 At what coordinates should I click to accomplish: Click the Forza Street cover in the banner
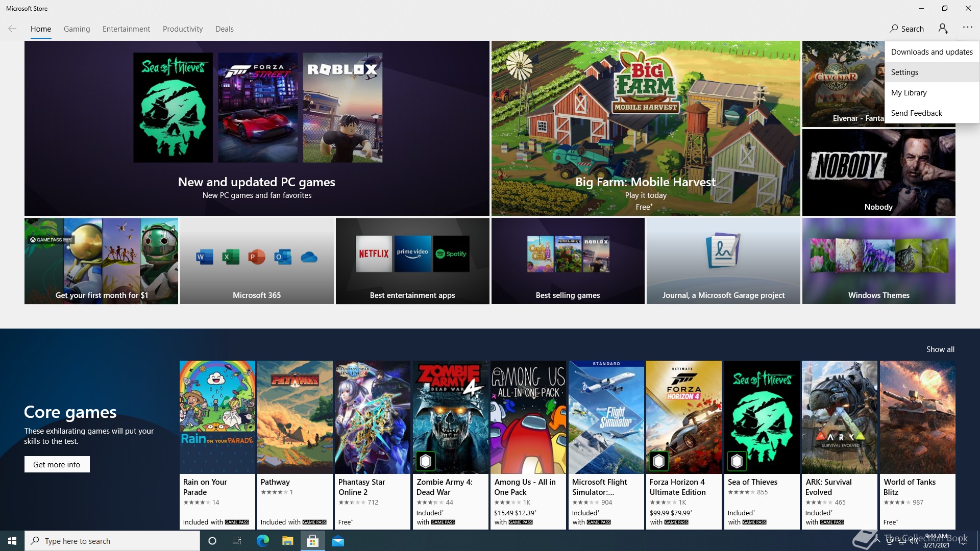click(258, 108)
